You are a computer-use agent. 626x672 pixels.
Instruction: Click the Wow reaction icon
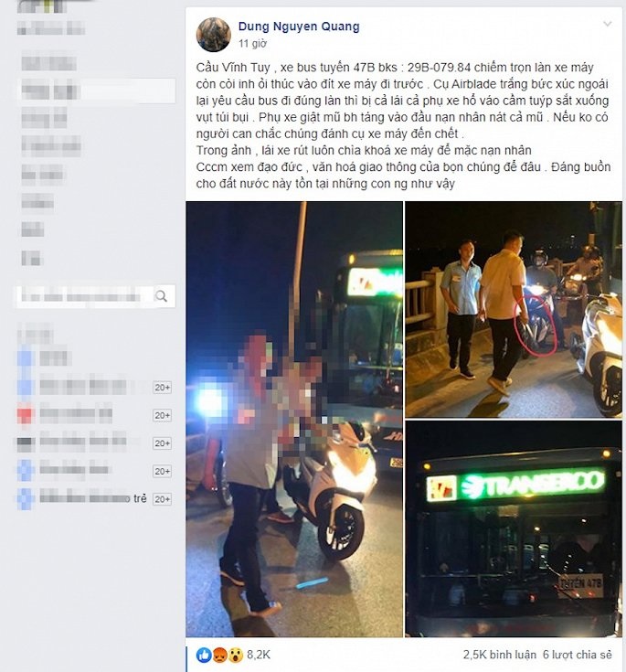pyautogui.click(x=235, y=655)
